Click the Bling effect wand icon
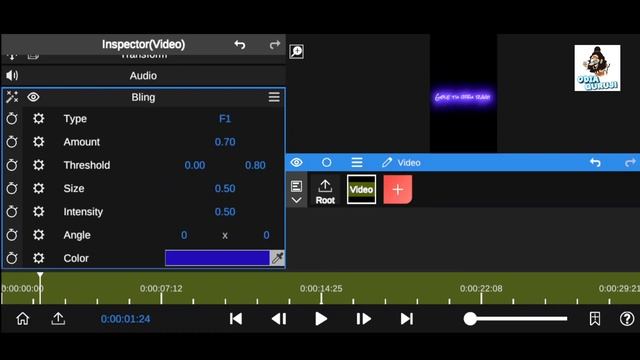 click(12, 97)
